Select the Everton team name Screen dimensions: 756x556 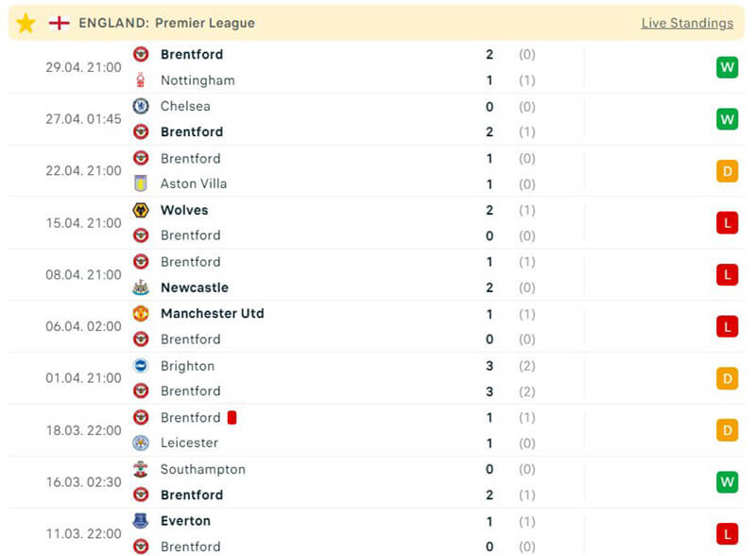point(185,521)
